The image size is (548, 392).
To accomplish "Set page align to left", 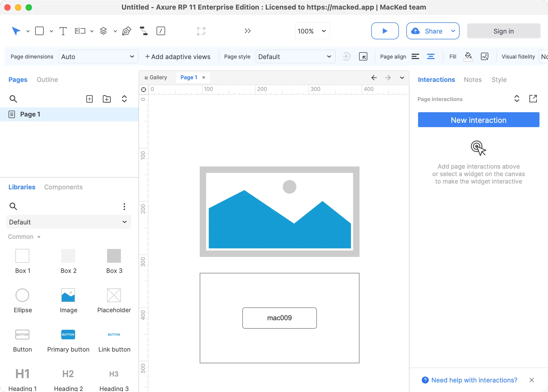I will coord(415,56).
